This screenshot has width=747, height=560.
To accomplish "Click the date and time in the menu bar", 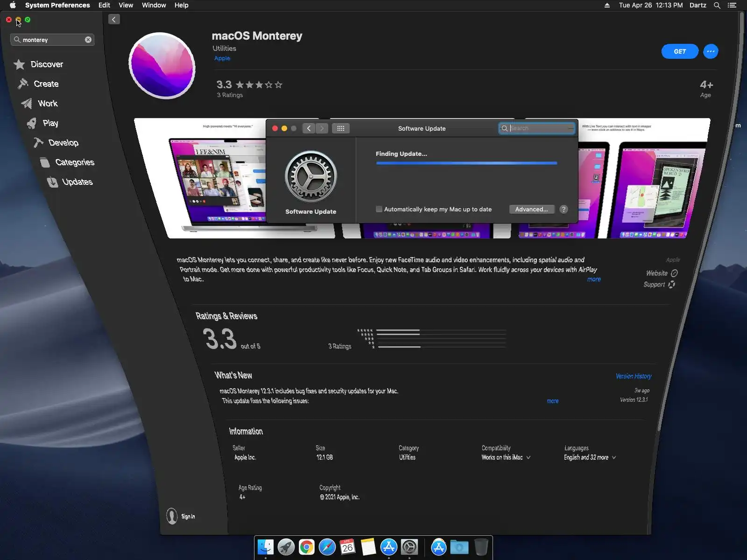I will coord(651,5).
